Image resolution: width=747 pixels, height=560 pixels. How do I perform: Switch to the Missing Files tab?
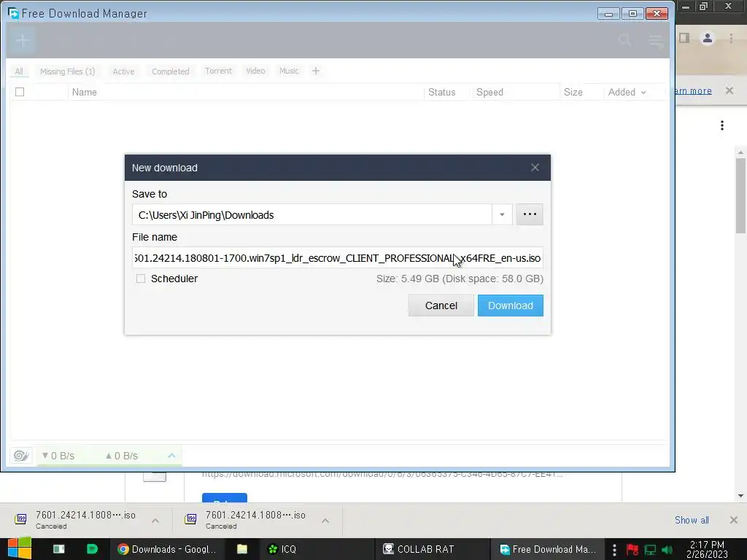[68, 71]
